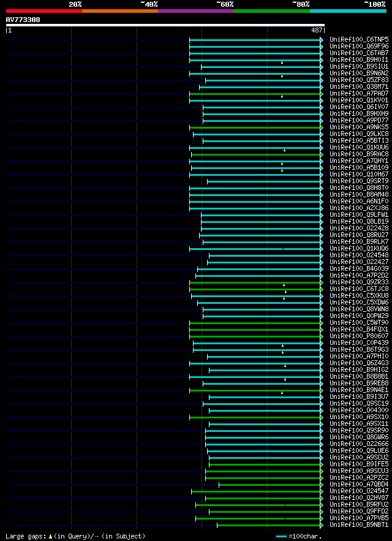Click the green ~80% identity legend segment

(272, 11)
